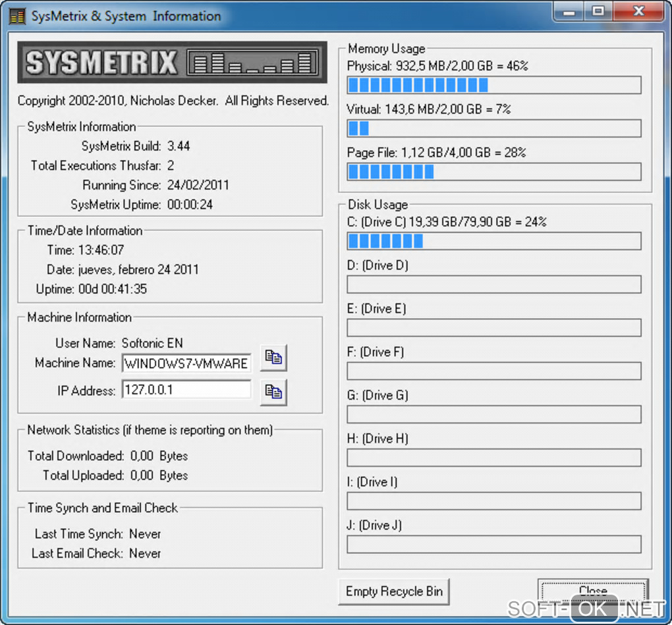Click the Empty Recycle Bin button
The image size is (672, 625).
(394, 591)
